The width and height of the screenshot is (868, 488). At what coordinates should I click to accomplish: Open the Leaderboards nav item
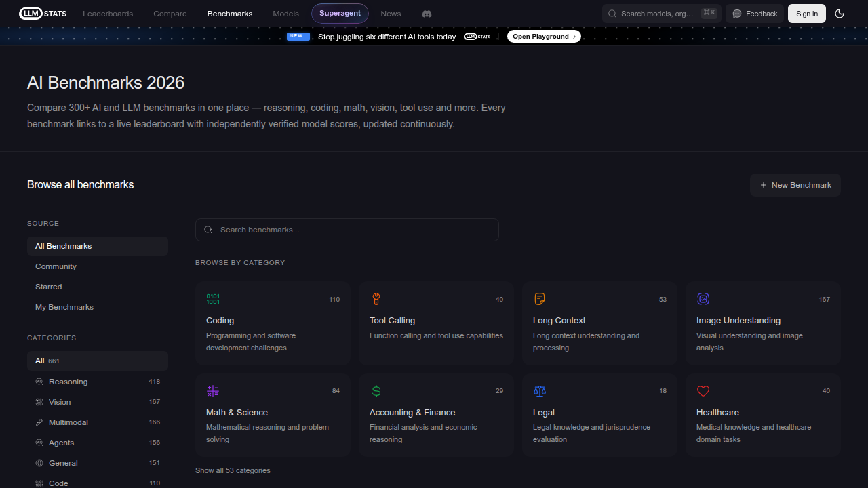108,14
